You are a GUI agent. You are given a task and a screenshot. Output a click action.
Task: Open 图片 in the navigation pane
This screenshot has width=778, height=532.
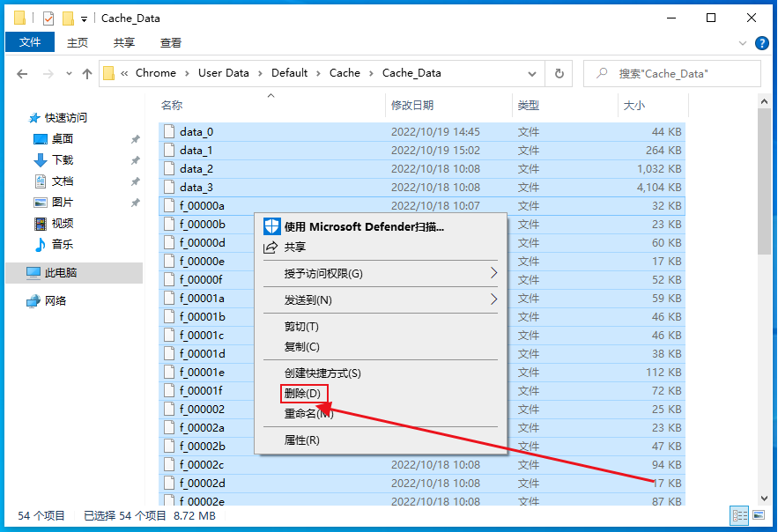[x=63, y=203]
